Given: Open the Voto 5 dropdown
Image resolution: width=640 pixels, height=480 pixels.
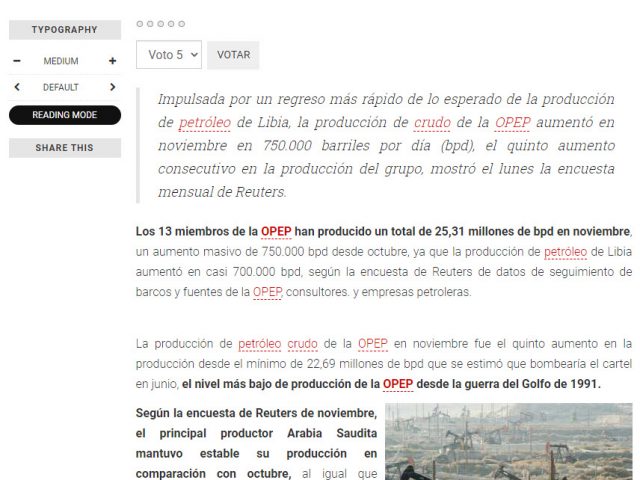Looking at the screenshot, I should tap(169, 55).
